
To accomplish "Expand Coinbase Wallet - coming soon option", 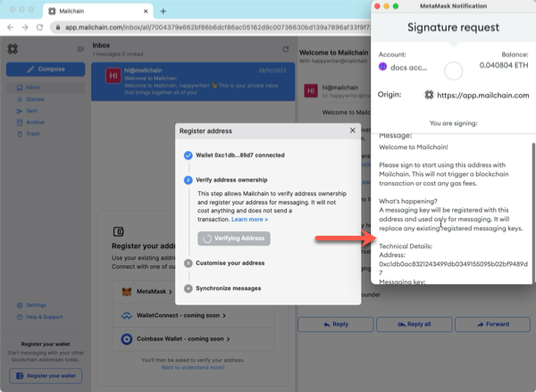I will 193,339.
